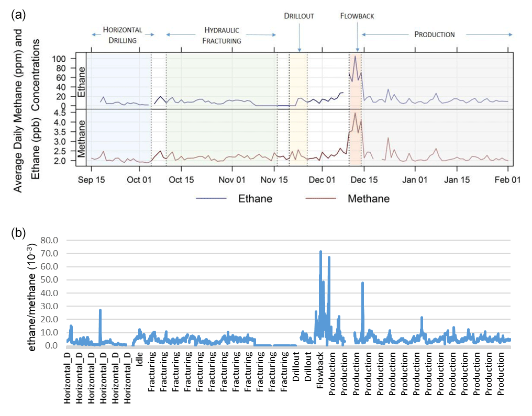Select the Hydraulic Fracturing phase label
The height and width of the screenshot is (416, 532).
point(221,35)
